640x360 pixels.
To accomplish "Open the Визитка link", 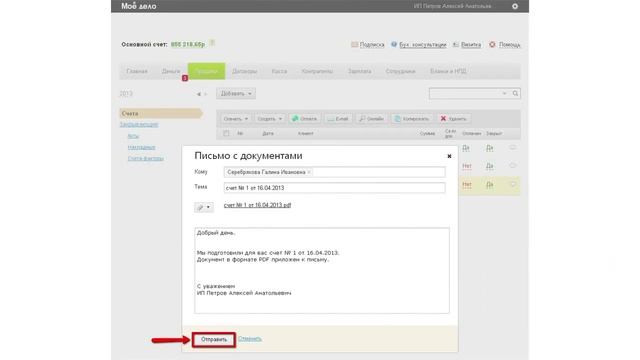I will [x=471, y=45].
